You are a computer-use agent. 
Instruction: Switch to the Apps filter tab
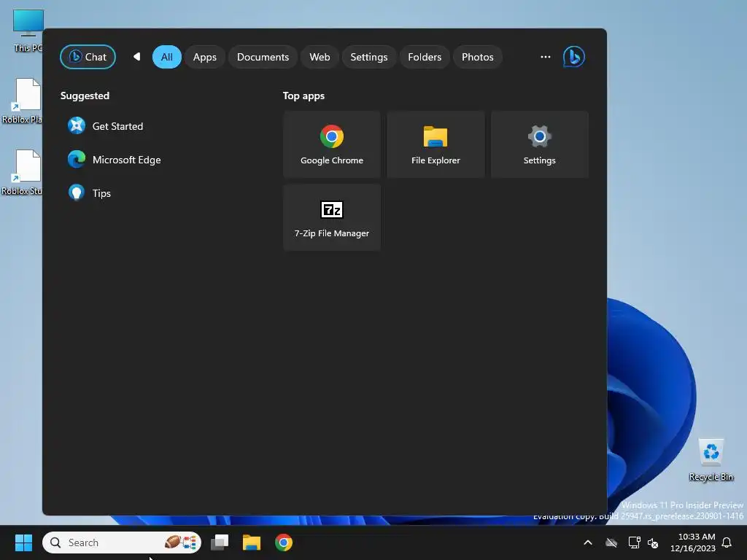click(x=205, y=57)
